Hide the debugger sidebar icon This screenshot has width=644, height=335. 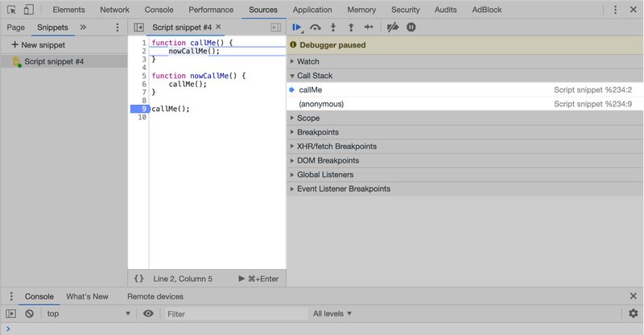point(275,27)
